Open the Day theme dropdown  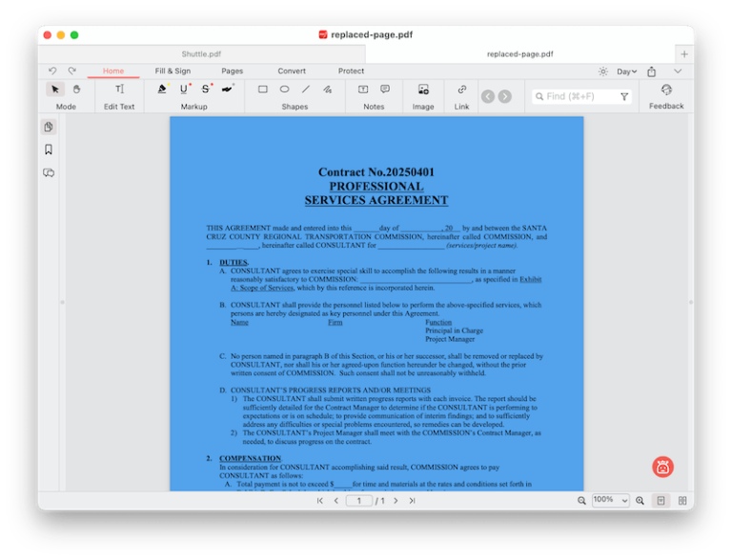tap(626, 71)
